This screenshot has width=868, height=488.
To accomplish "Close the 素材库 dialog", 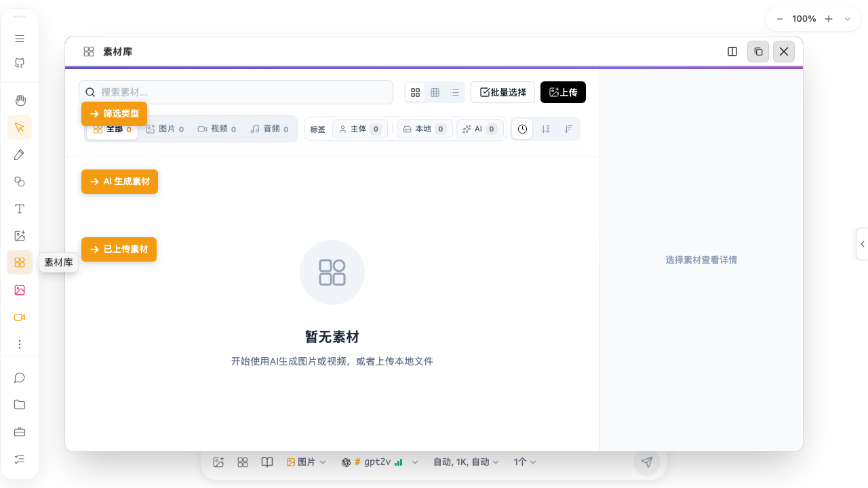I will tap(784, 52).
